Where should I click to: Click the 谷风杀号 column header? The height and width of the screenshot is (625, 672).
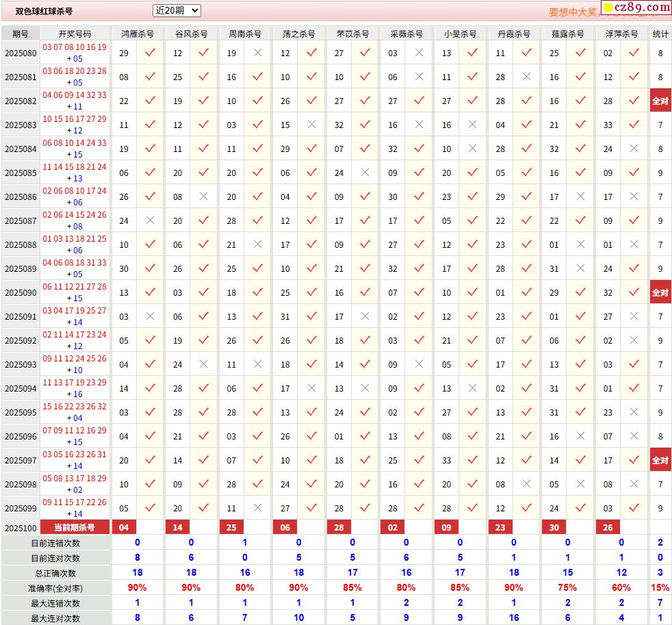pos(191,34)
